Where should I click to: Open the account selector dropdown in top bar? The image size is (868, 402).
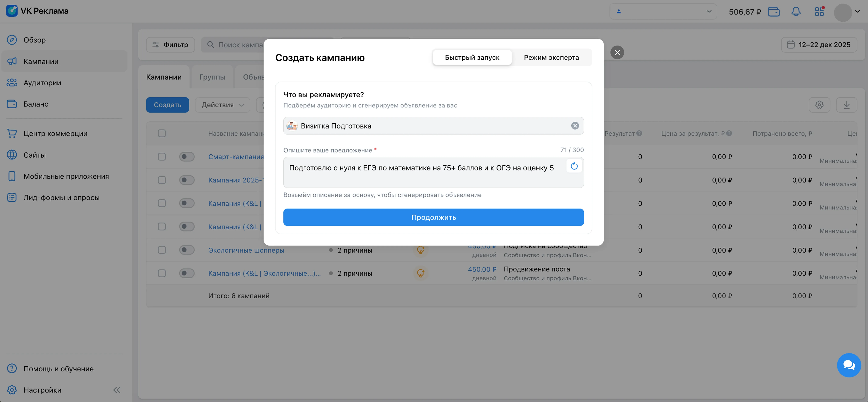pos(663,11)
